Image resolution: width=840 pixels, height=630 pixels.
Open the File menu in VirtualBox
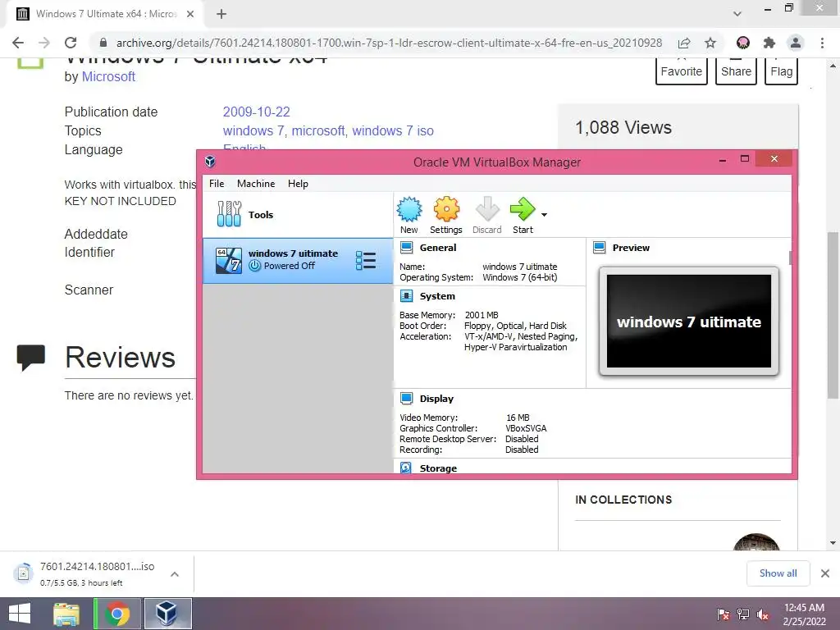(217, 184)
